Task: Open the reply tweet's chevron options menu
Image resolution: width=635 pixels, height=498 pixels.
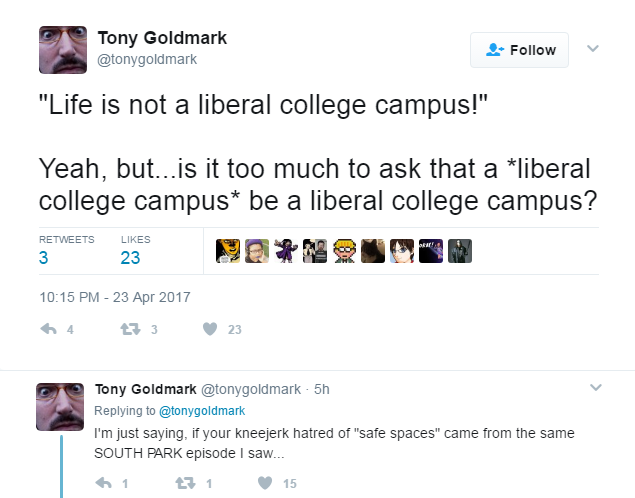Action: tap(596, 387)
